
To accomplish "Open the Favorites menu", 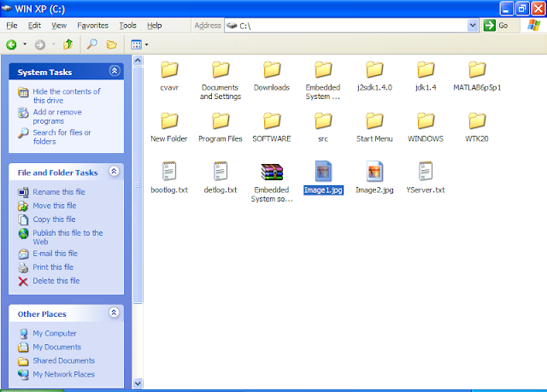I will point(93,26).
